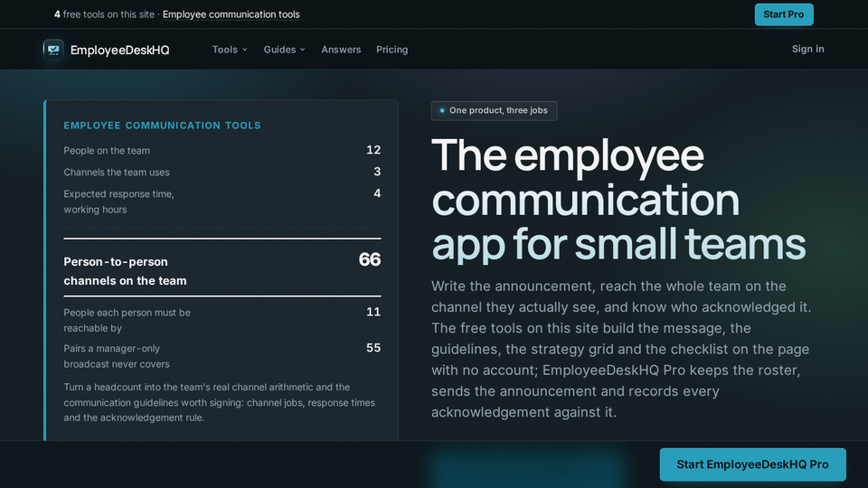
Task: Click the Start Pro button
Action: click(784, 14)
